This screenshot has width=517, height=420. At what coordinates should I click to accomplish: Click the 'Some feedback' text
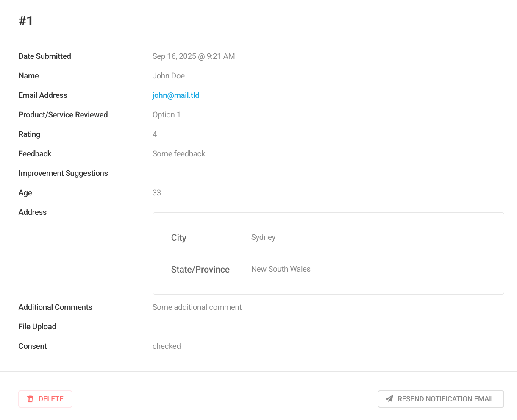(178, 154)
